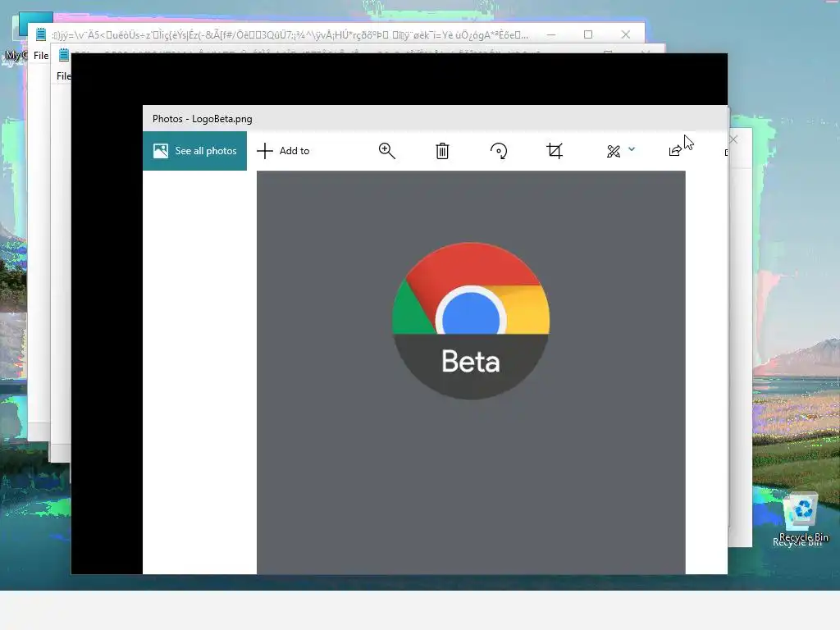
Task: Close the back Notepad window
Action: pos(626,34)
